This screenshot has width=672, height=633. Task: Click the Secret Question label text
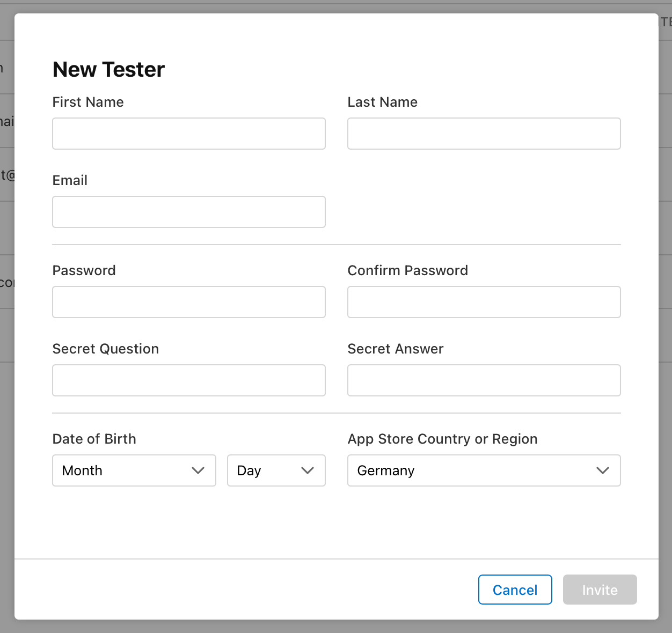tap(106, 349)
